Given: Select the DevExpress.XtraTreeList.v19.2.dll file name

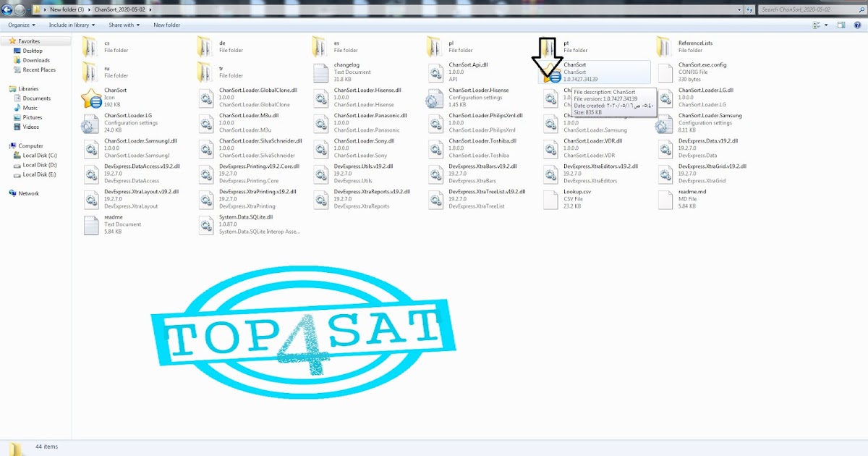Looking at the screenshot, I should (x=487, y=191).
